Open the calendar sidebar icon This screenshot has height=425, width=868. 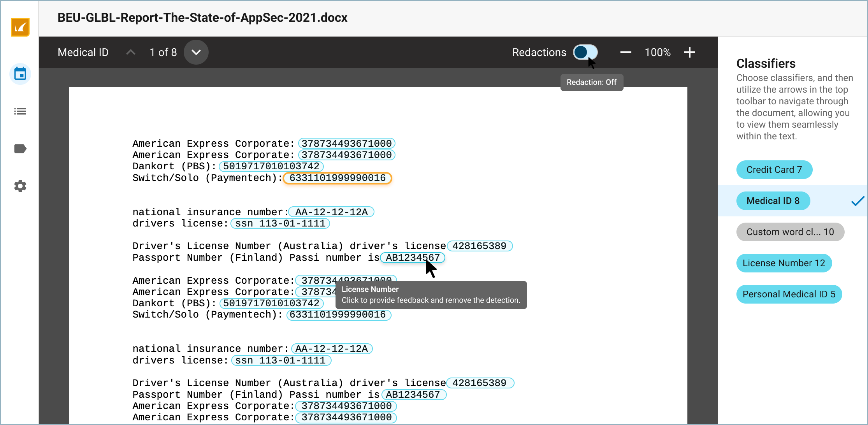tap(20, 74)
